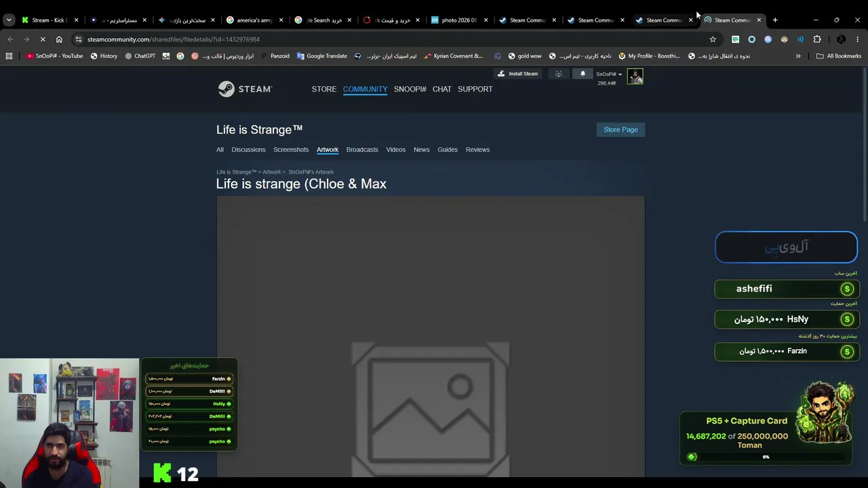Open the SNOOPI# menu in Steam header
868x488 pixels.
point(410,89)
